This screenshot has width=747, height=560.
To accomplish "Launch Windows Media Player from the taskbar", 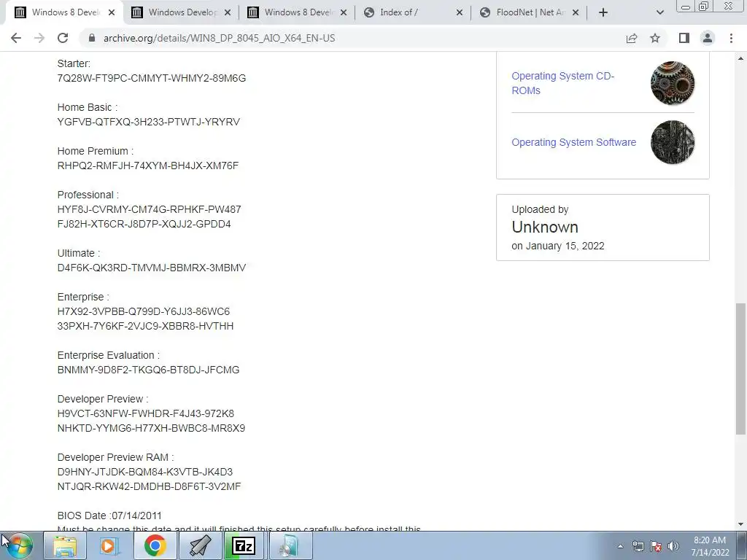I will pos(109,546).
